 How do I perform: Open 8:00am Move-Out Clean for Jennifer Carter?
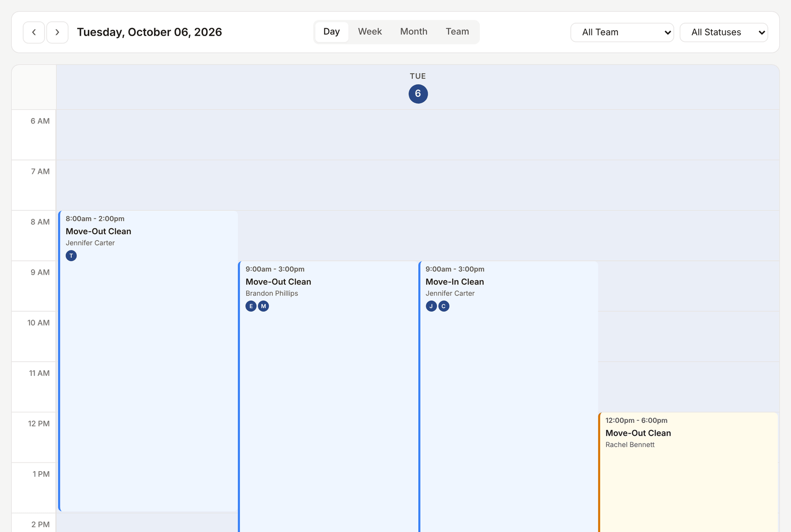pos(148,361)
